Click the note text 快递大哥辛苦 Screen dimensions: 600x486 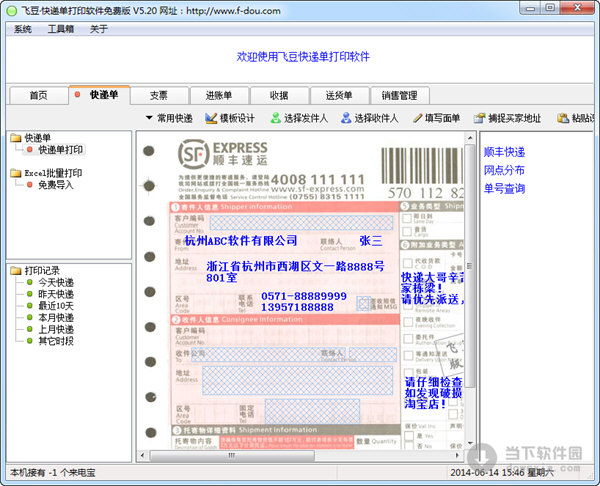click(x=432, y=277)
